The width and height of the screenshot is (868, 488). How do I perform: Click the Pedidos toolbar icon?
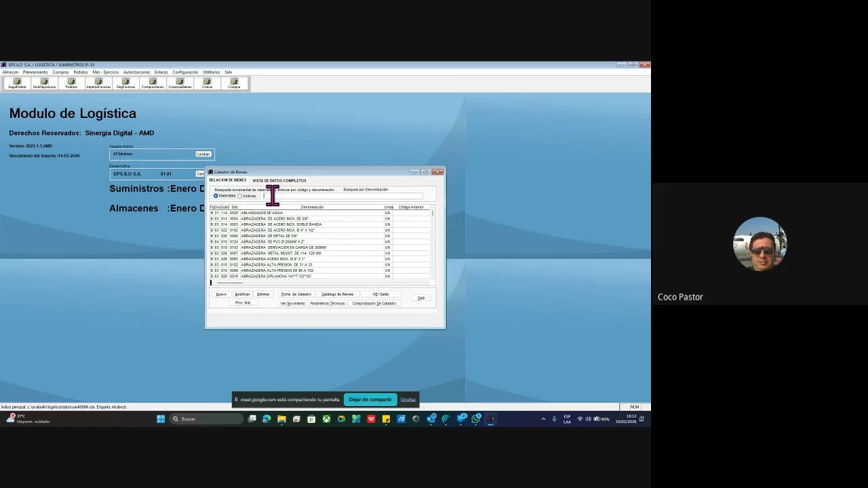coord(71,83)
